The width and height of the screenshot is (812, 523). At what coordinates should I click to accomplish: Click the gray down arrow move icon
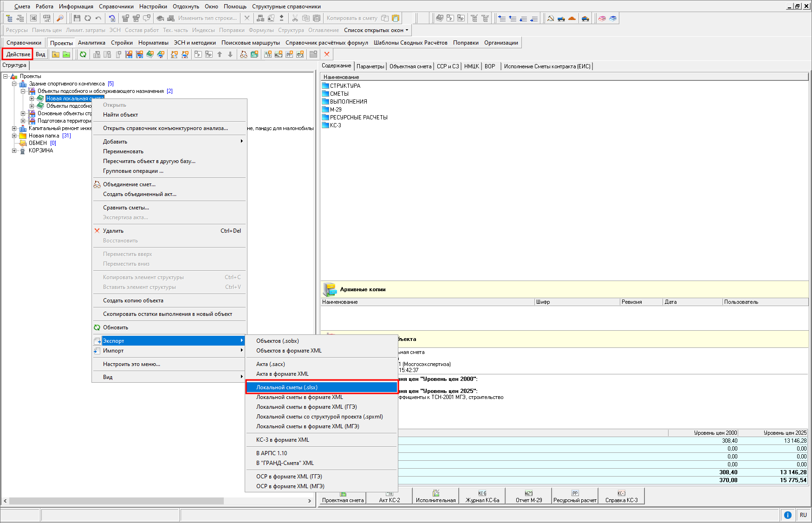pos(230,54)
